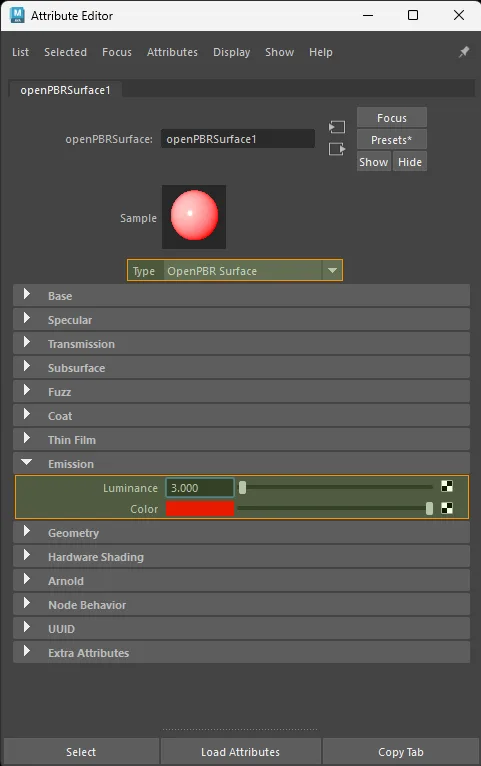
Task: Switch to the openPBRSurface1 tab
Action: click(65, 90)
